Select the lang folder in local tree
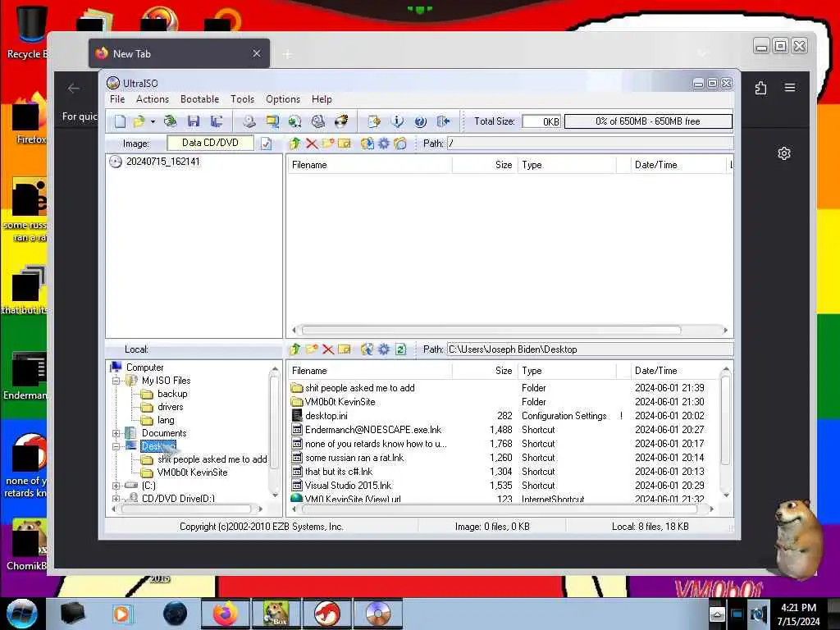The width and height of the screenshot is (840, 630). coord(166,420)
